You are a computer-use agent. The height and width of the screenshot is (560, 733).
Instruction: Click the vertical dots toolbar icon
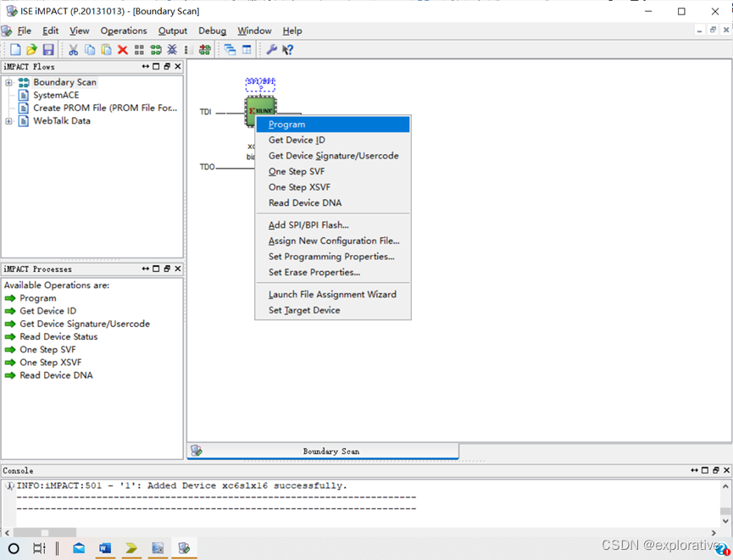click(x=186, y=49)
